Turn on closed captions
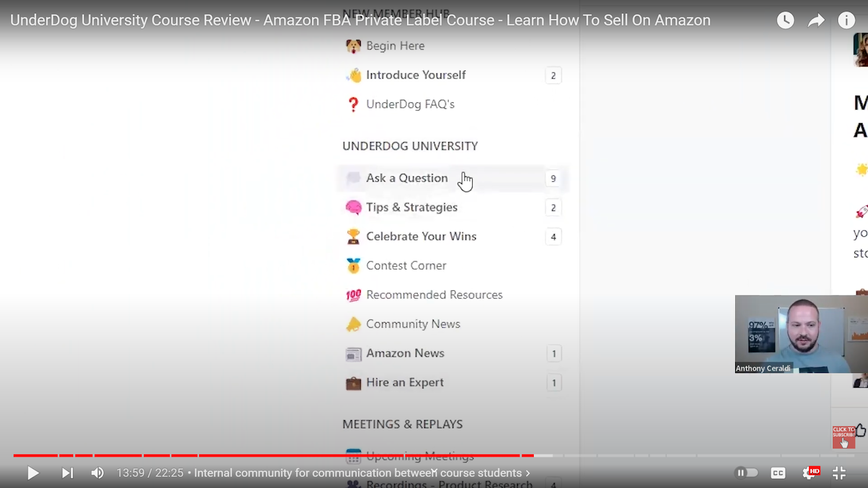 point(778,473)
